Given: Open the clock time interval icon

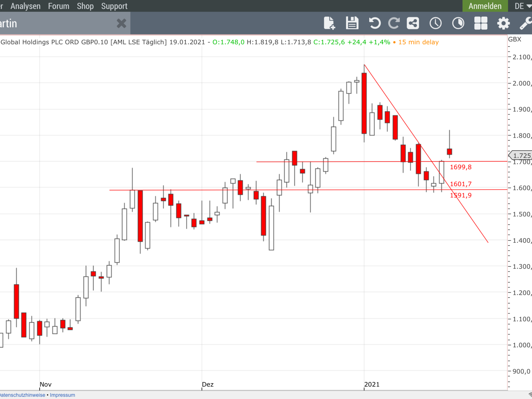Looking at the screenshot, I should [x=435, y=23].
